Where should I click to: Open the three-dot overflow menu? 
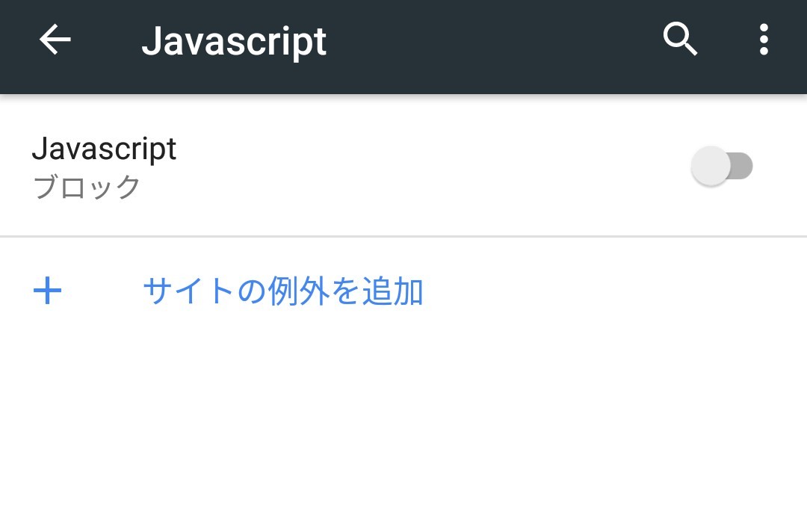coord(763,40)
